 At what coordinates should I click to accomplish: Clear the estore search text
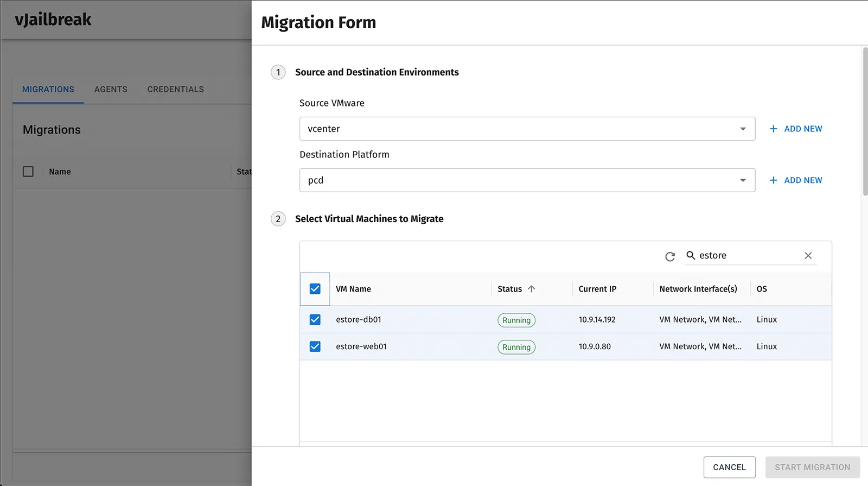808,256
